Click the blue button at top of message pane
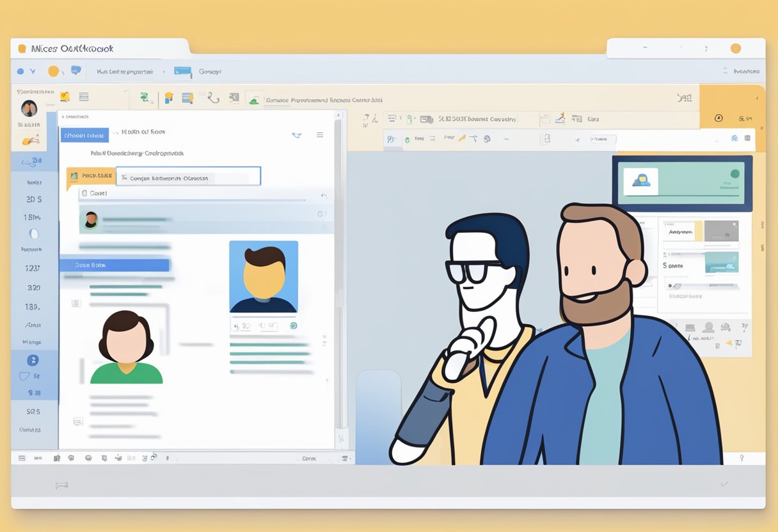This screenshot has height=532, width=778. click(x=84, y=135)
